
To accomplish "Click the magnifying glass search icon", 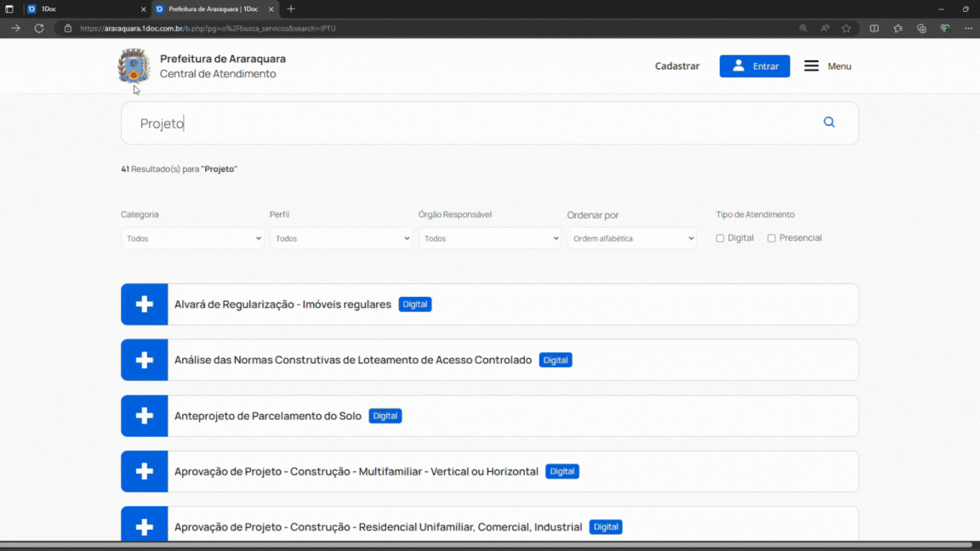I will click(x=829, y=122).
